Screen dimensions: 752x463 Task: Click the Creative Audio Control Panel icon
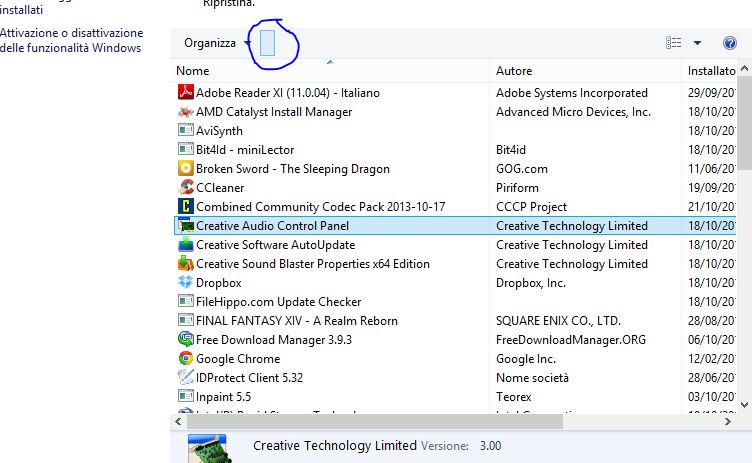click(186, 226)
